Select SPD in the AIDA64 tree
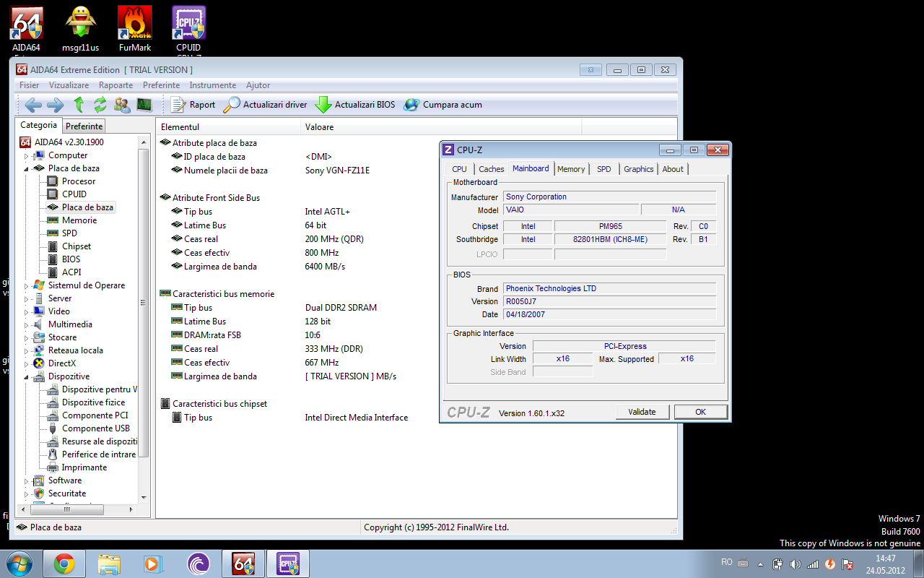Viewport: 924px width, 578px height. [x=69, y=233]
